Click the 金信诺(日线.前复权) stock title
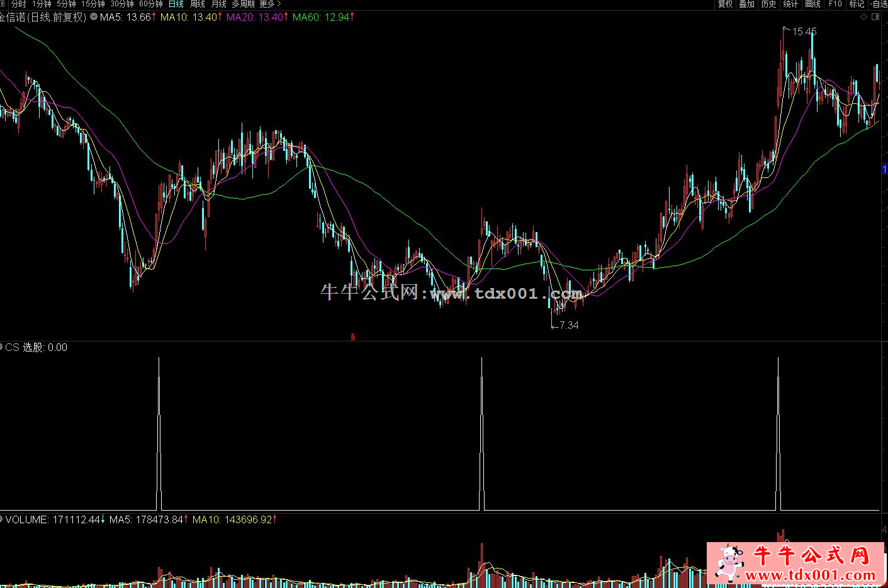 [x=43, y=17]
